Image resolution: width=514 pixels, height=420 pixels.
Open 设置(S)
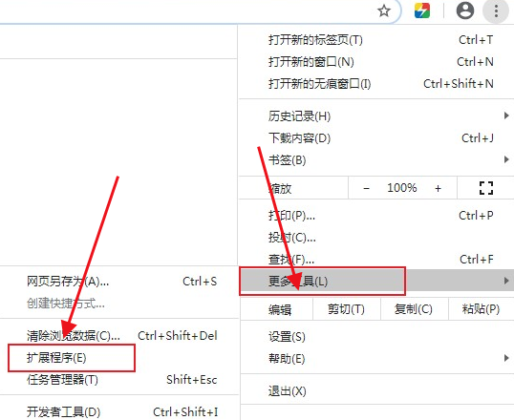(376, 337)
